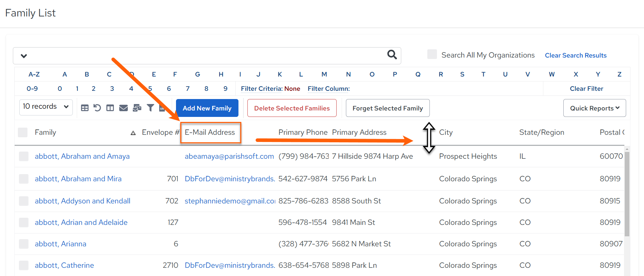This screenshot has width=644, height=276.
Task: Open abbott, Abraham and Amaya family
Action: pos(82,156)
